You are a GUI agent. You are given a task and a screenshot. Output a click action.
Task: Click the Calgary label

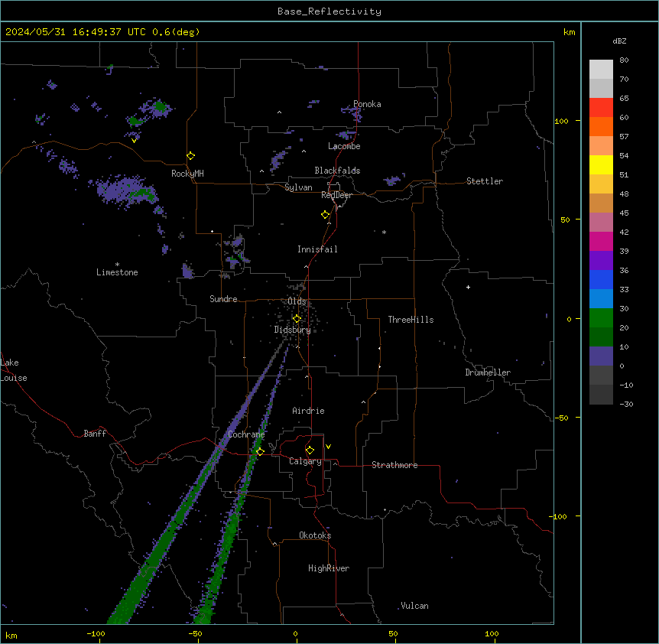tap(305, 461)
